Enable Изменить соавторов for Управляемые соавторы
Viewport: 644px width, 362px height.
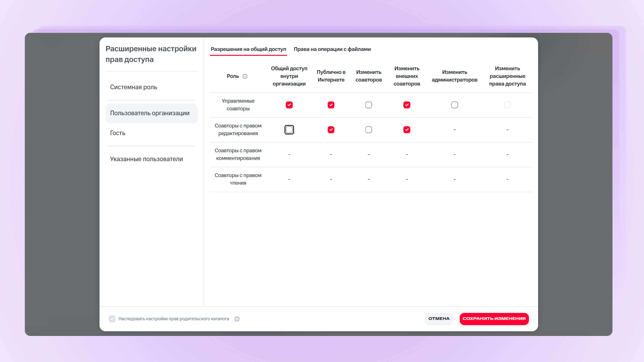369,105
